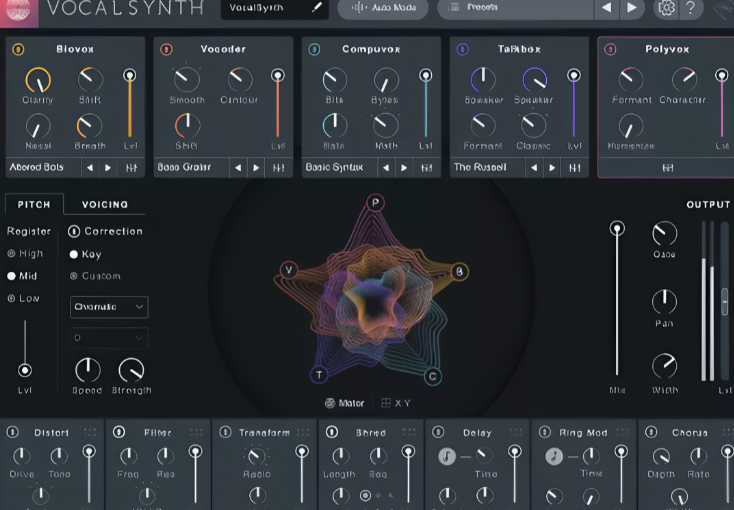Image resolution: width=734 pixels, height=510 pixels.
Task: Open the settings gear in the top bar
Action: click(x=666, y=7)
